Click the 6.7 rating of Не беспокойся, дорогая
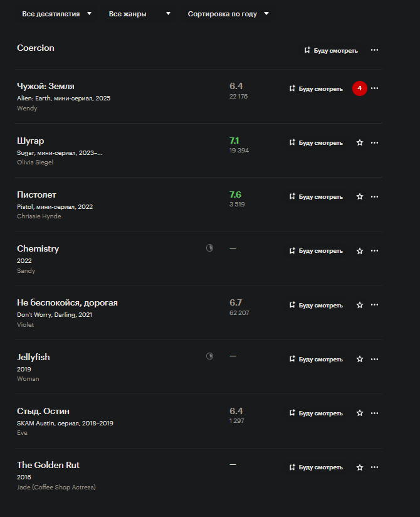 pos(236,302)
